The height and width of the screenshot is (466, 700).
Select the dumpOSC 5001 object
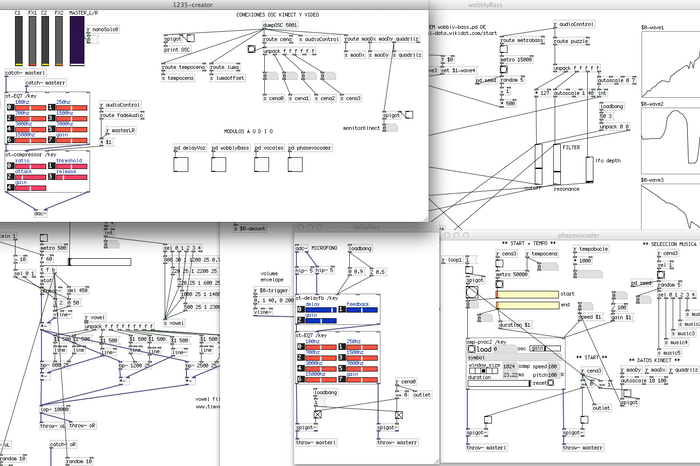(280, 25)
